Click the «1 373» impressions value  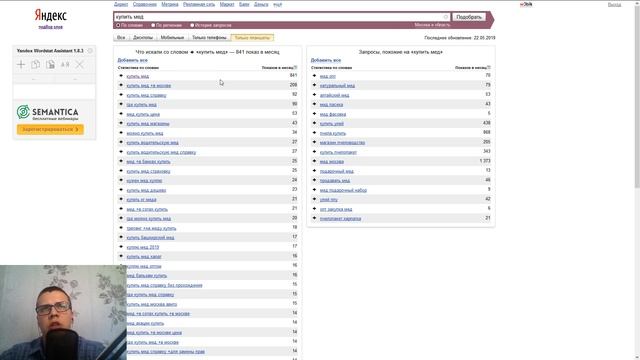click(x=485, y=161)
